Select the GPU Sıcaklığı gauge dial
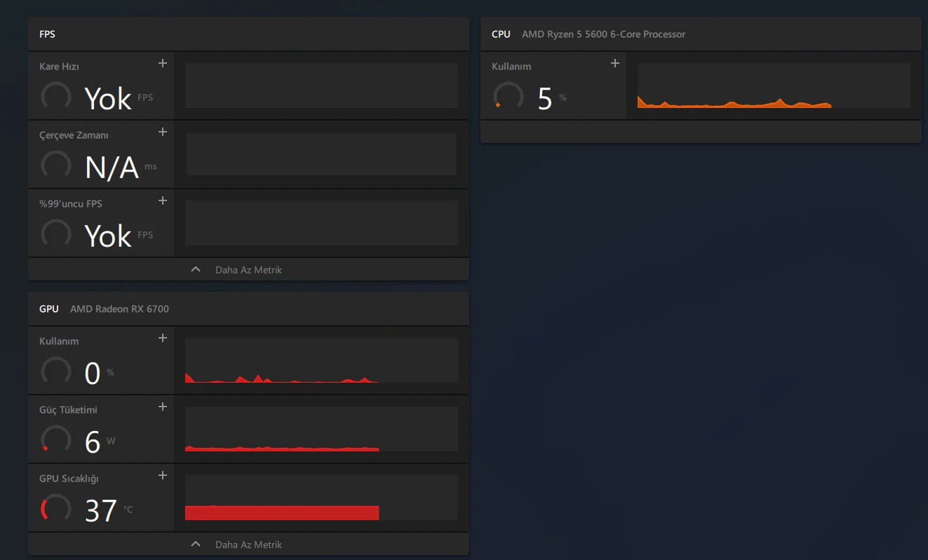The height and width of the screenshot is (560, 928). point(56,509)
